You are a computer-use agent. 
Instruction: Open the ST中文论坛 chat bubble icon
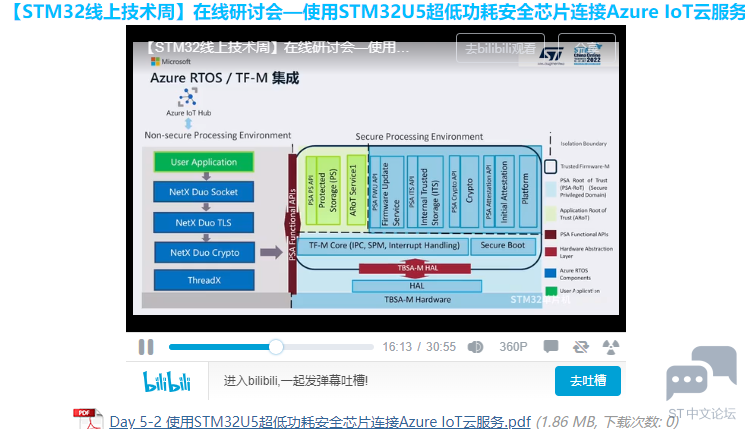701,373
